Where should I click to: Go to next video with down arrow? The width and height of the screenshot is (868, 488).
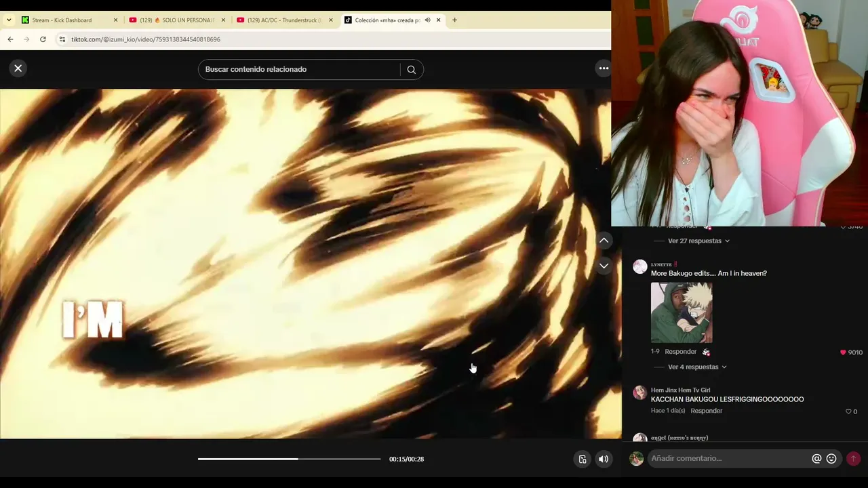(604, 266)
